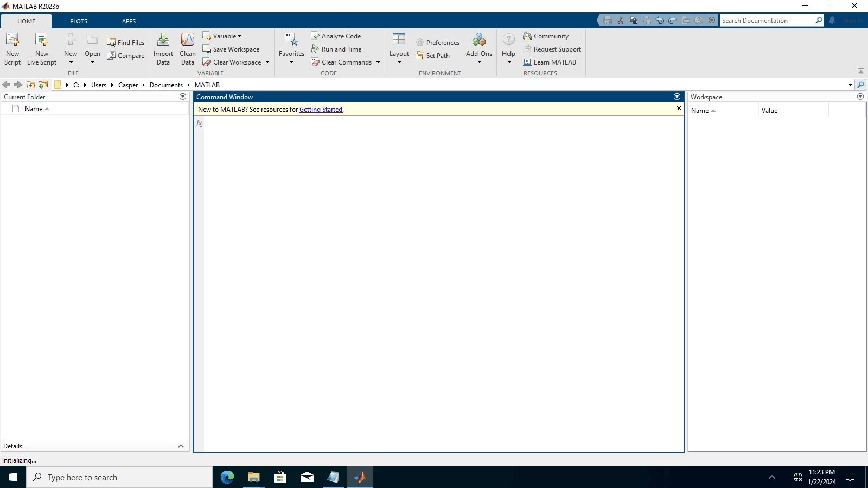Show hidden system tray icons
Viewport: 868px width, 488px height.
point(772,477)
